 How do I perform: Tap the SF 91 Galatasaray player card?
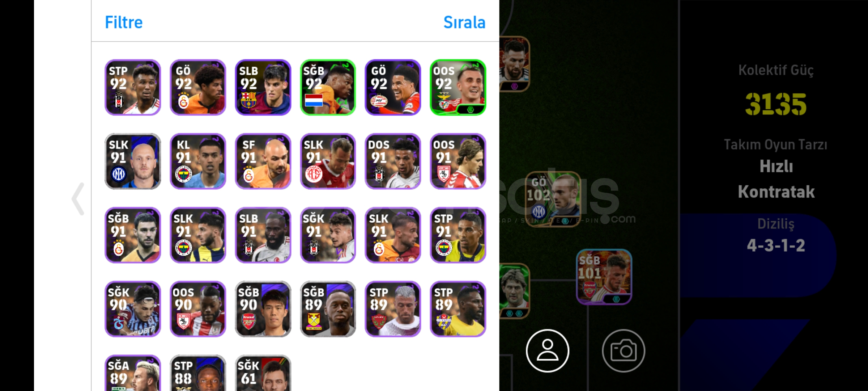(x=263, y=161)
